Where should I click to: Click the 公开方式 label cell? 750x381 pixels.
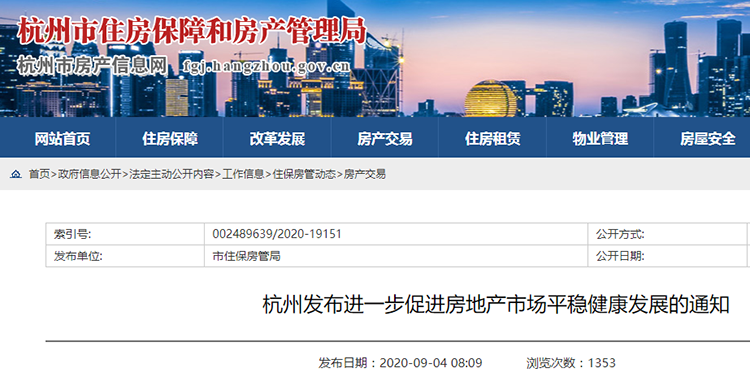pyautogui.click(x=667, y=234)
